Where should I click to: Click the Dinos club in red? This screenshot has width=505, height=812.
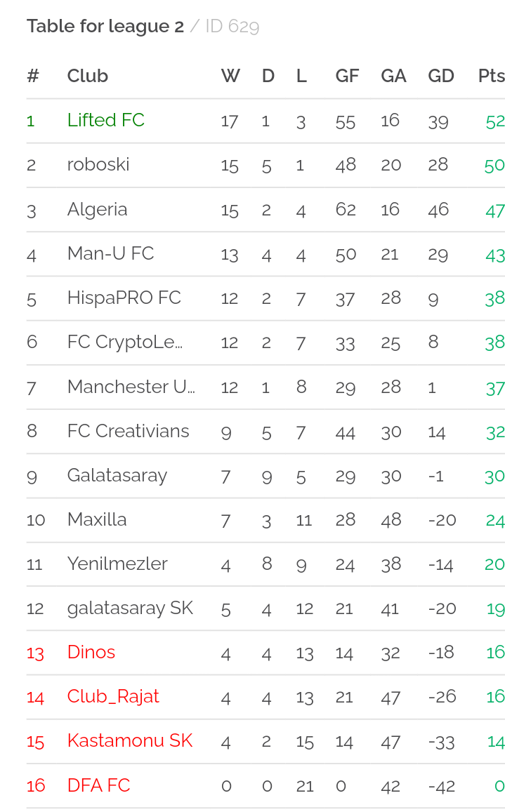(x=91, y=652)
